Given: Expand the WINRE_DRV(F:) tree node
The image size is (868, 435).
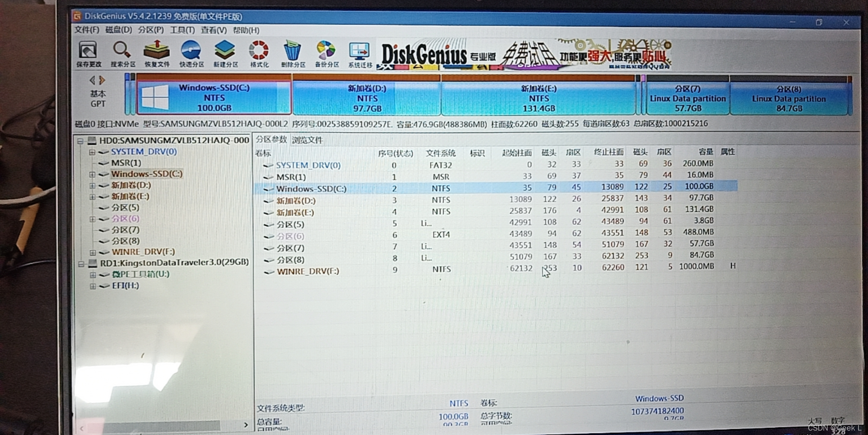Looking at the screenshot, I should (x=93, y=253).
